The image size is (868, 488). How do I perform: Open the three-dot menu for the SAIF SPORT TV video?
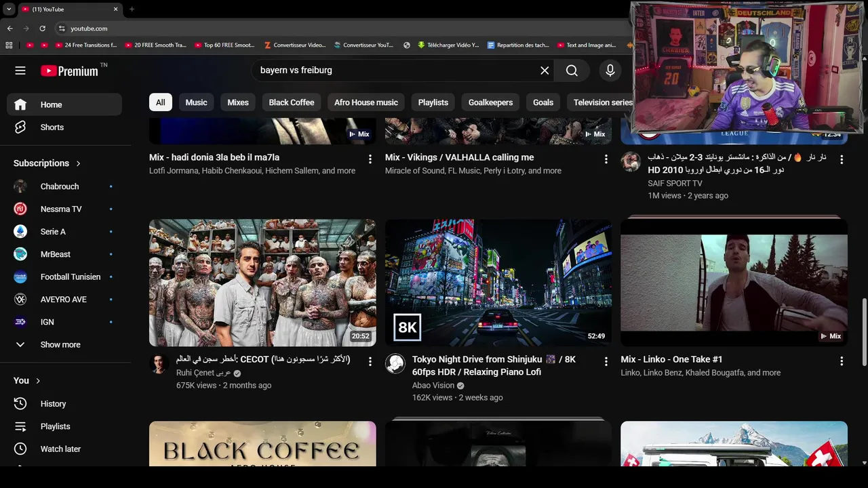pos(842,160)
